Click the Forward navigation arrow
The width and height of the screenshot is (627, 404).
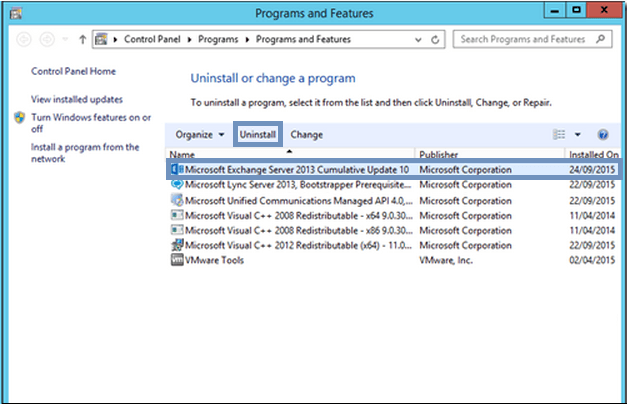click(x=47, y=39)
